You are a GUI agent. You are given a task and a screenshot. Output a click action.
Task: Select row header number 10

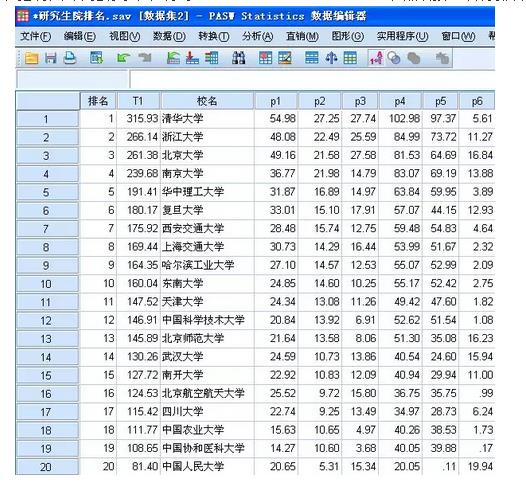tap(47, 284)
